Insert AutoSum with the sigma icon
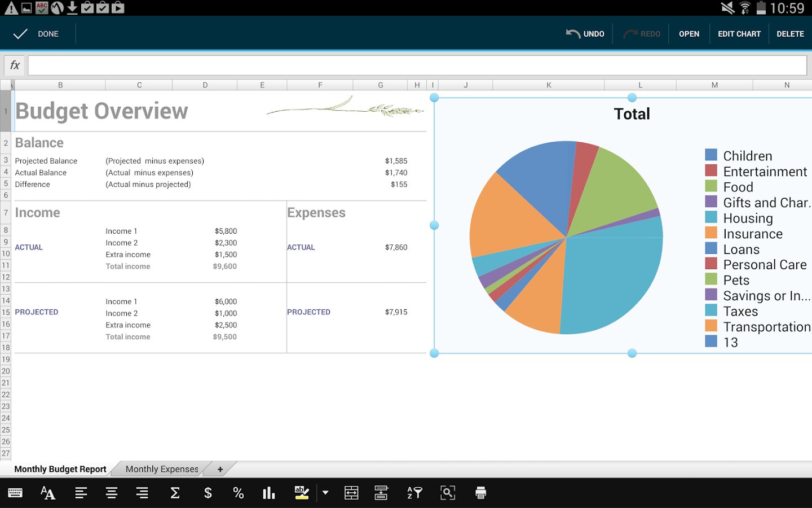This screenshot has height=508, width=812. tap(175, 493)
